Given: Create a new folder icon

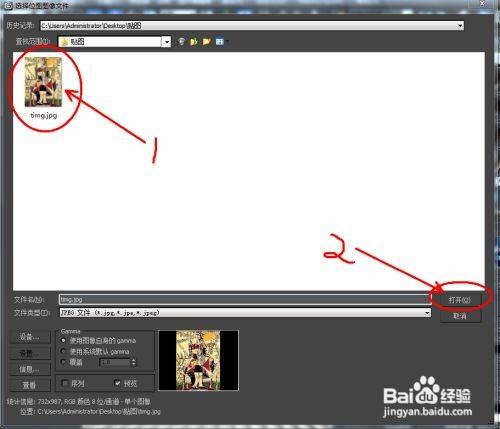Looking at the screenshot, I should (x=207, y=42).
